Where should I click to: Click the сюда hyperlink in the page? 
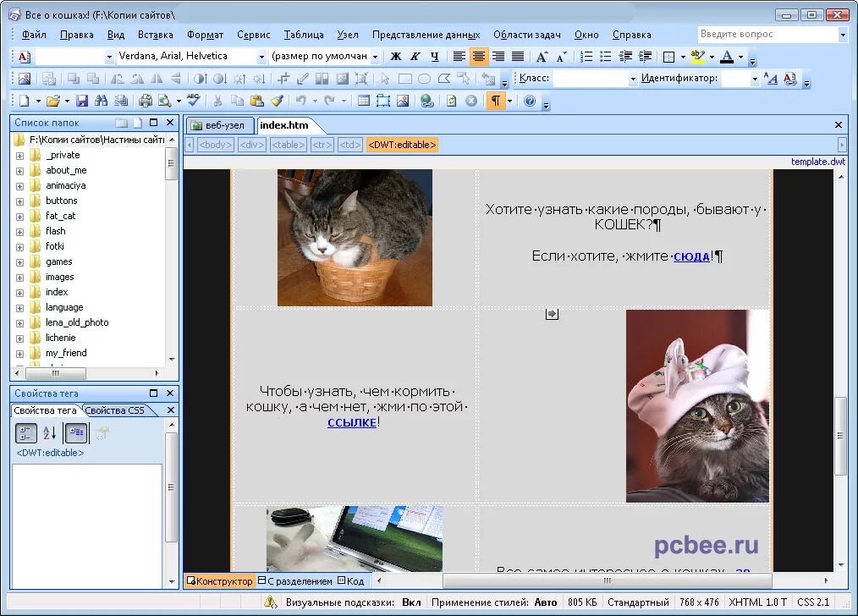pos(691,256)
